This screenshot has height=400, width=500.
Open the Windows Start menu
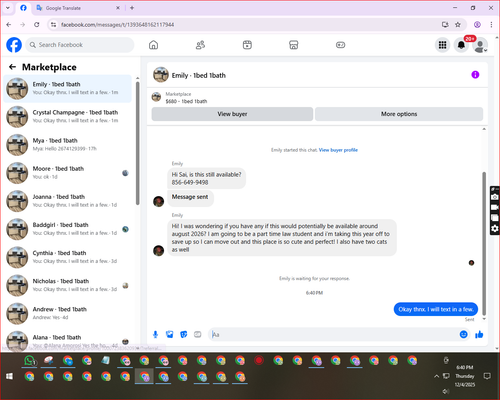(x=10, y=376)
